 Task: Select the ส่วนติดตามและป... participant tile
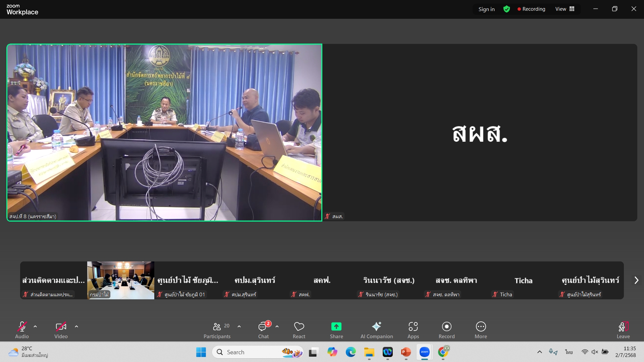(54, 280)
